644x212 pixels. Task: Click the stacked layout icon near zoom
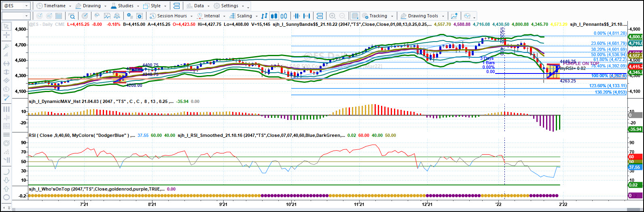coord(319,16)
